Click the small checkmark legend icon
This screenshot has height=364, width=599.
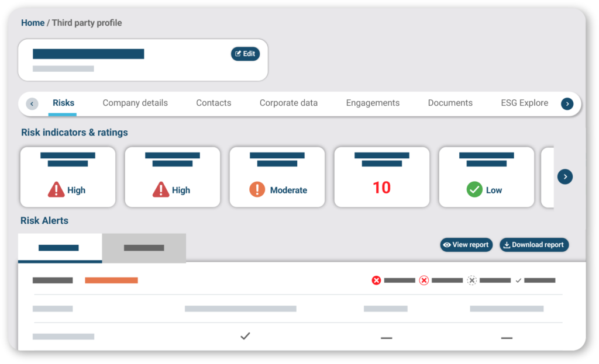coord(518,280)
